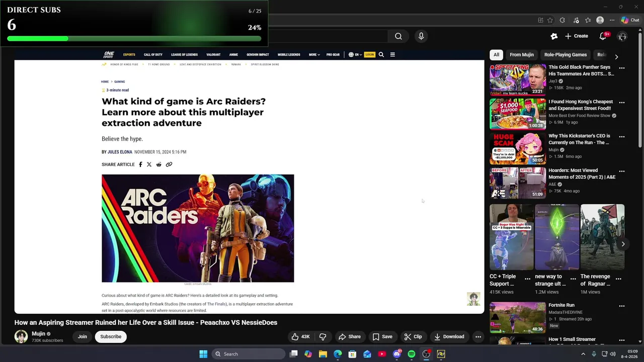Screen dimensions: 644x362
Task: Open Copilot Chat in the browser
Action: [x=630, y=20]
